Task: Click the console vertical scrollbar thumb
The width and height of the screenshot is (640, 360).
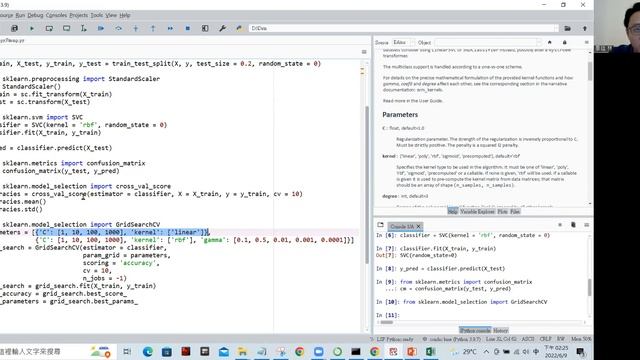Action: click(x=590, y=287)
